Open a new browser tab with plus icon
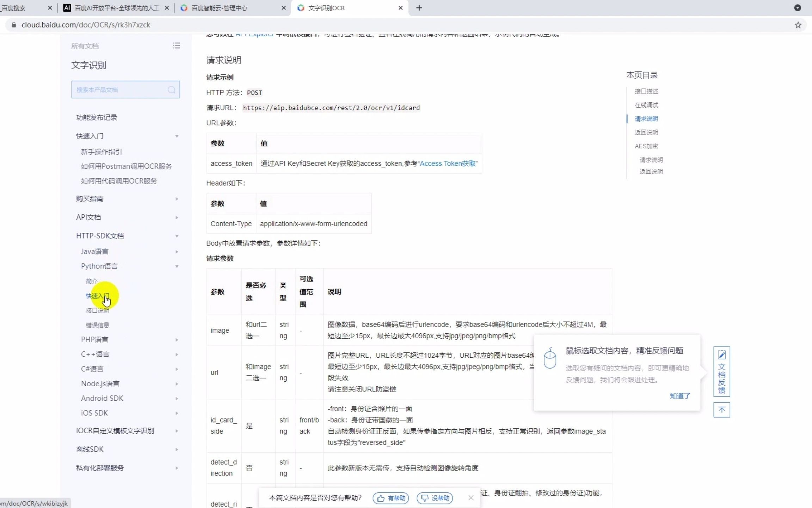 (x=419, y=8)
